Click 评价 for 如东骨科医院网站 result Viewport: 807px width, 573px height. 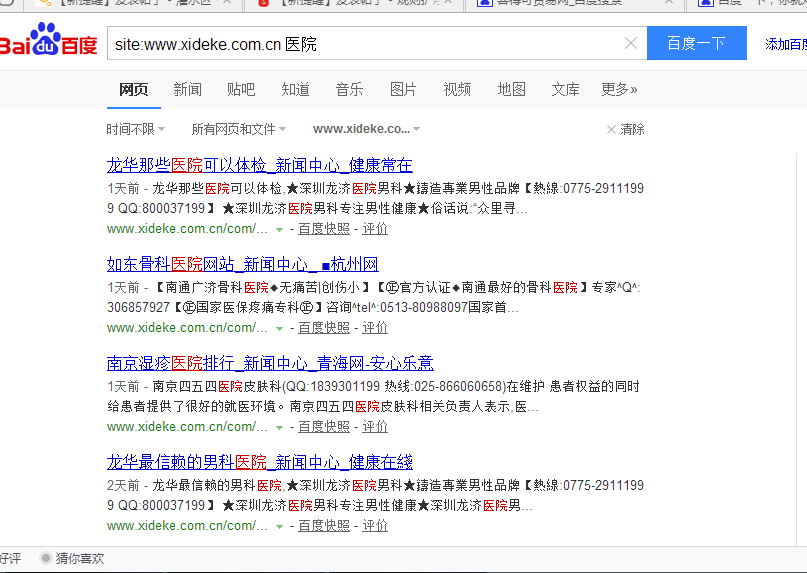coord(375,327)
